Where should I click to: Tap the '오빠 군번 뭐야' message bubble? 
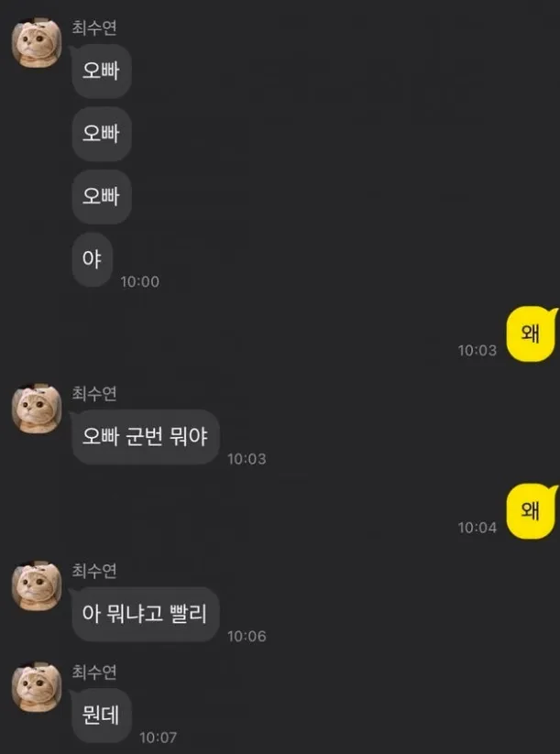tap(146, 437)
